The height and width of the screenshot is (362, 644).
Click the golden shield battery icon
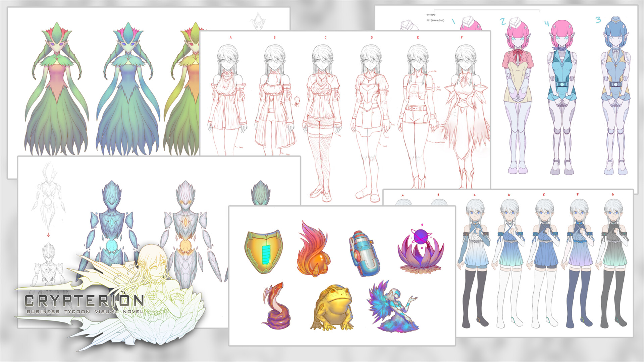point(264,252)
